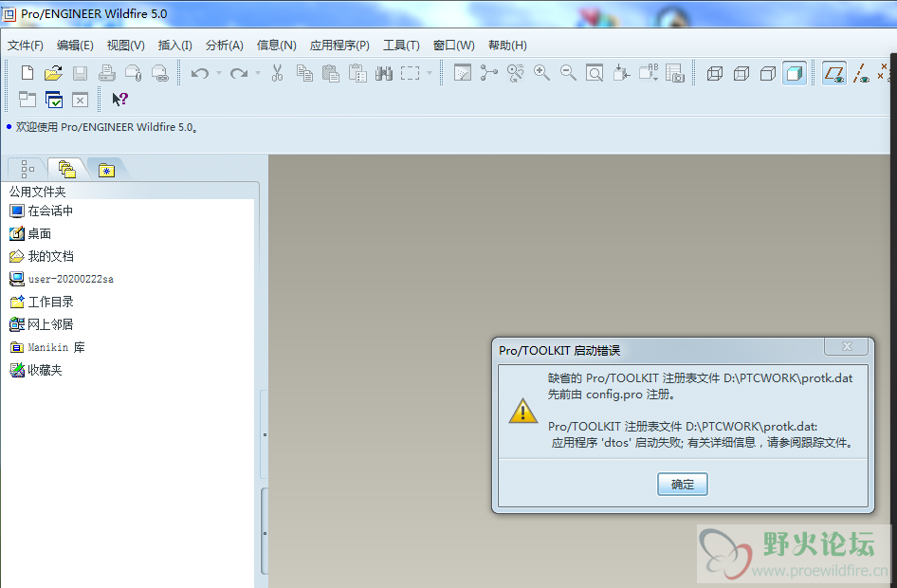
Task: Open the 窗口(W) menu
Action: pyautogui.click(x=453, y=46)
